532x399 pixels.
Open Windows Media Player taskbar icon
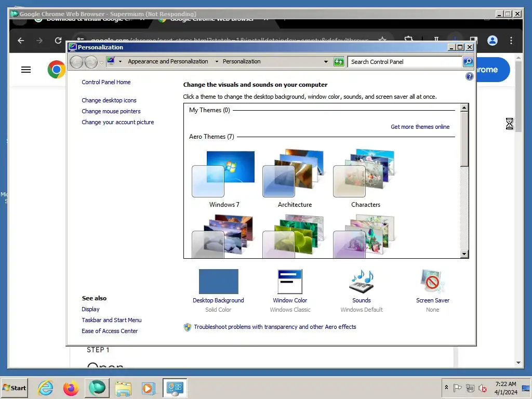point(148,388)
